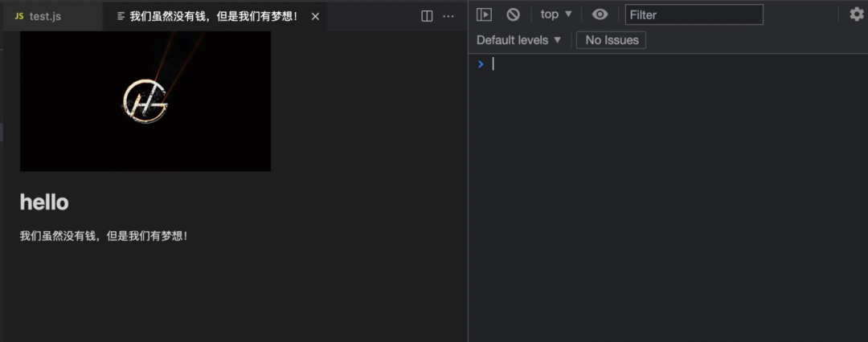Image resolution: width=868 pixels, height=342 pixels.
Task: Click the 我们虽然没有钱 paragraph text
Action: [x=104, y=236]
